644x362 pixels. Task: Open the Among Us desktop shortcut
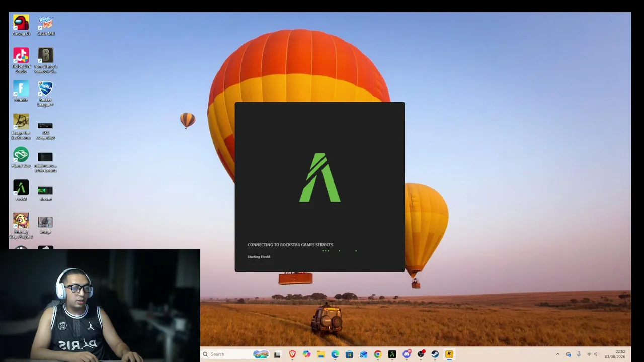tap(21, 25)
